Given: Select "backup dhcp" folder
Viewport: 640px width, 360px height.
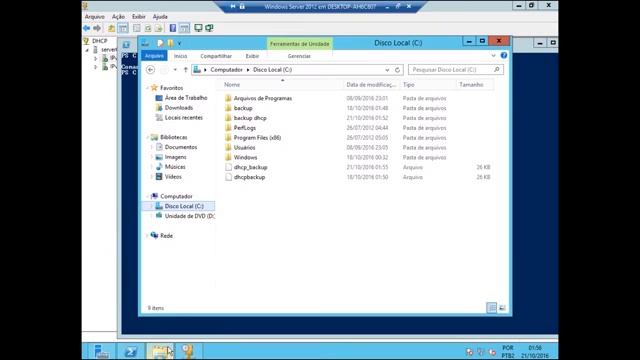Looking at the screenshot, I should tap(250, 118).
